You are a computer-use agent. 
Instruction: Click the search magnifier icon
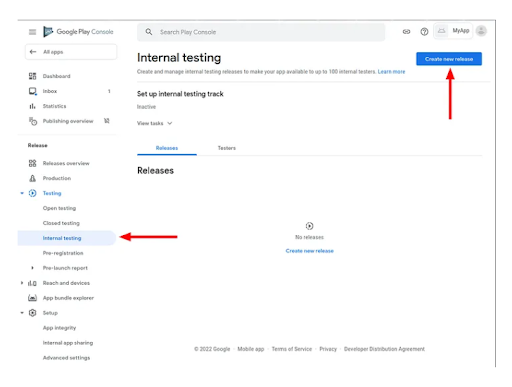[x=149, y=32]
